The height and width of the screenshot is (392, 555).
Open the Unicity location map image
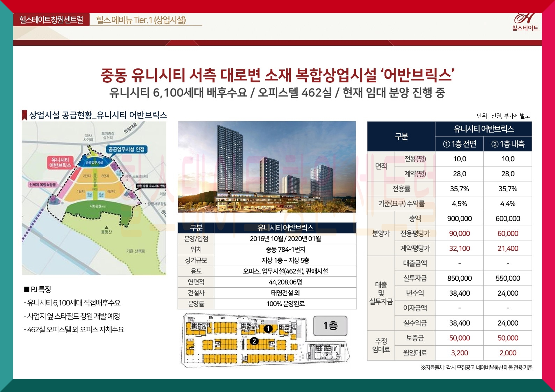94,198
